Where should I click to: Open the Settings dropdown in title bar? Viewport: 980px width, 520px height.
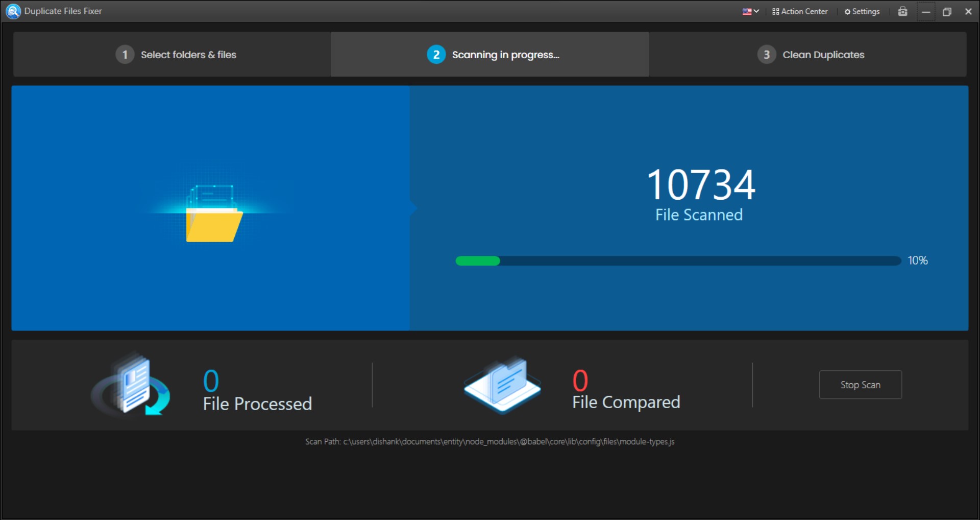[862, 11]
